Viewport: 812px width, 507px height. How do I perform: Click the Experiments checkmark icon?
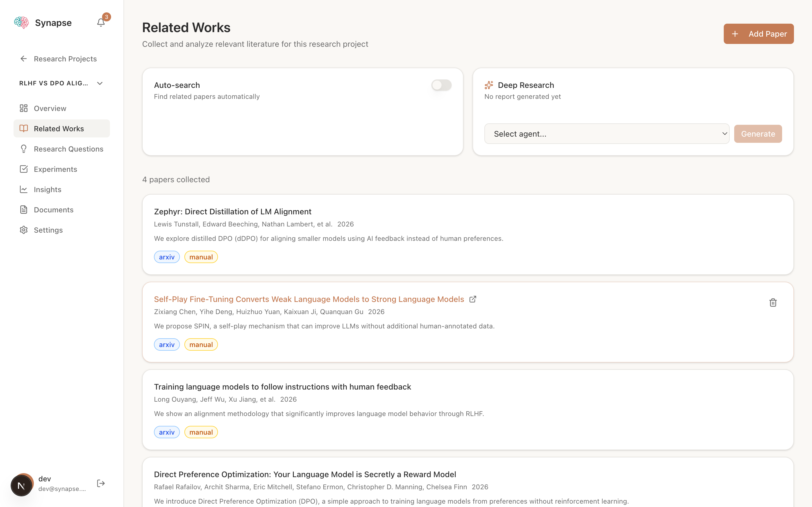coord(23,169)
